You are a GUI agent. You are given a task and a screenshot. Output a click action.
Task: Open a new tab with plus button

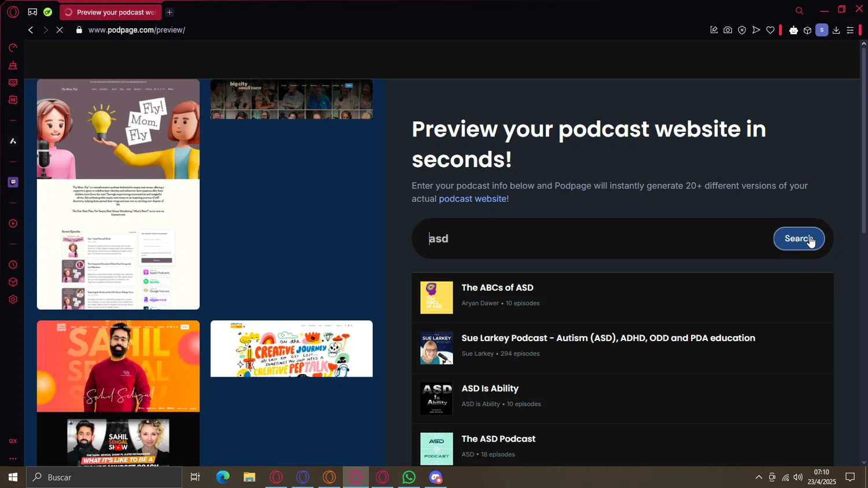pyautogui.click(x=170, y=12)
